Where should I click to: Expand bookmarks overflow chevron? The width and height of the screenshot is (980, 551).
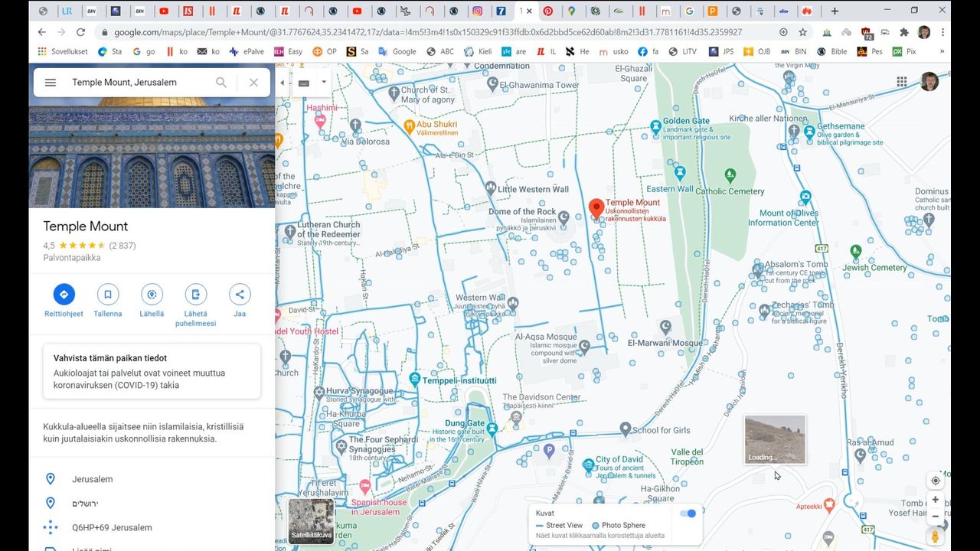942,52
